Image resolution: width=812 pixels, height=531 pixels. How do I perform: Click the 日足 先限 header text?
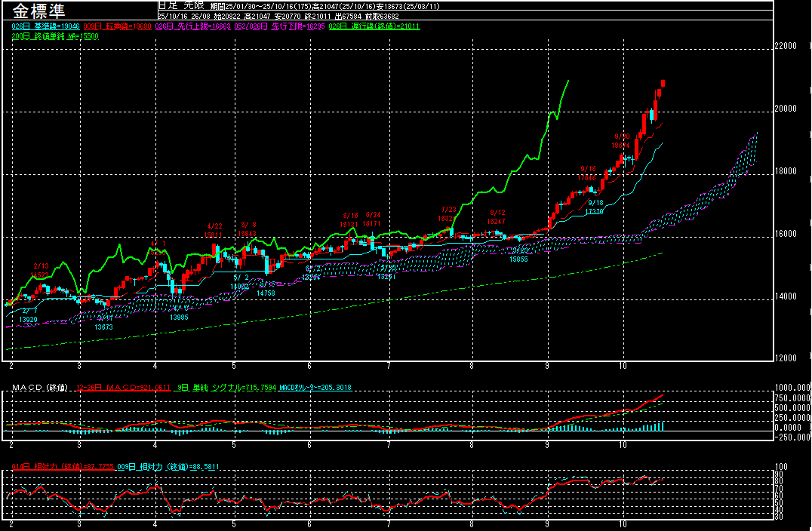click(x=181, y=6)
